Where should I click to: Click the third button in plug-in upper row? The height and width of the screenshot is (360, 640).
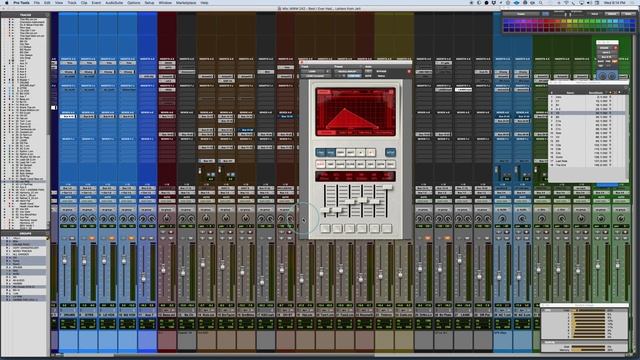click(x=340, y=153)
